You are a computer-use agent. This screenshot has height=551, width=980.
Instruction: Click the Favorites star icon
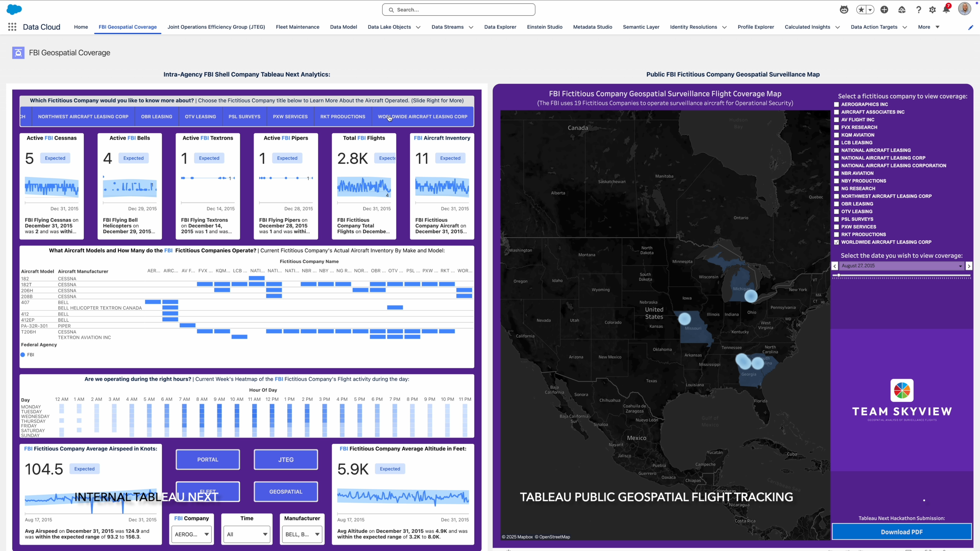pos(861,10)
